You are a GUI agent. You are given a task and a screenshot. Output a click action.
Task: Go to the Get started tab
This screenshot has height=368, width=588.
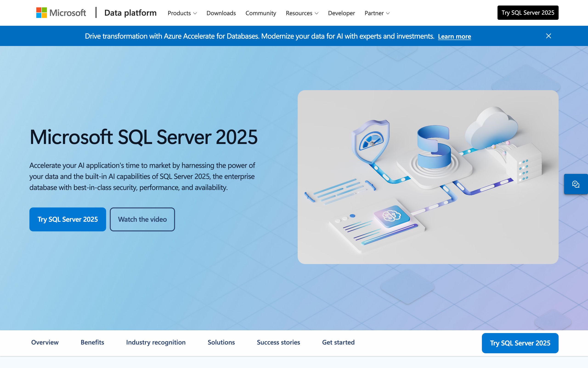click(x=338, y=342)
